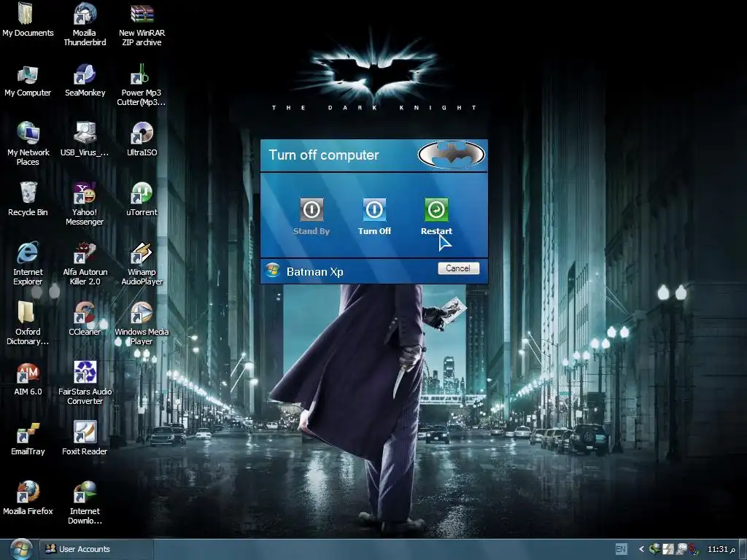
Task: Select the My Network Places icon
Action: [28, 144]
